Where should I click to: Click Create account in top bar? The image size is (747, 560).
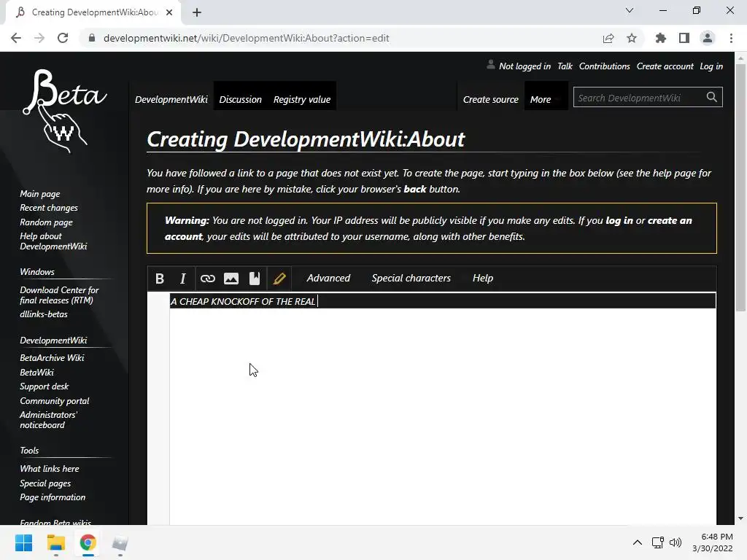(x=665, y=66)
